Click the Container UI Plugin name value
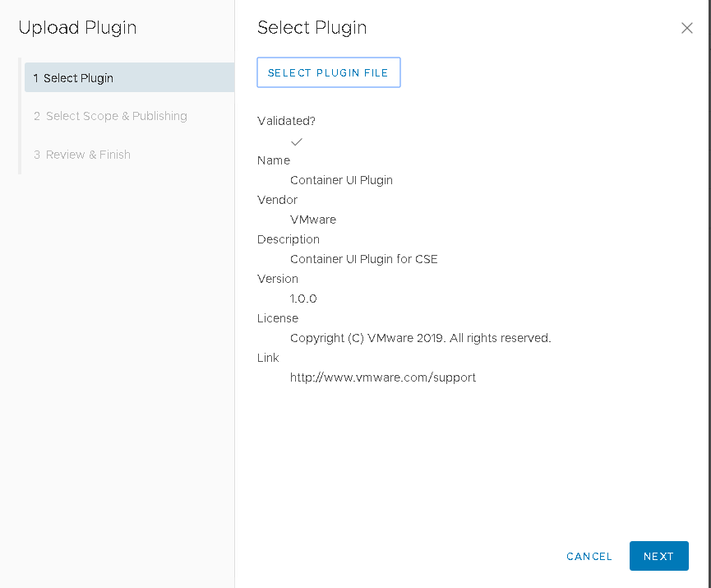Screen dimensions: 711x588 tap(341, 180)
